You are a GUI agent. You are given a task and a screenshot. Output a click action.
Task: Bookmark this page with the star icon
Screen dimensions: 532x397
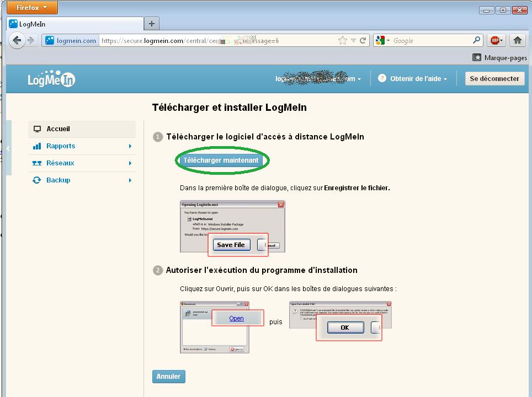(343, 41)
